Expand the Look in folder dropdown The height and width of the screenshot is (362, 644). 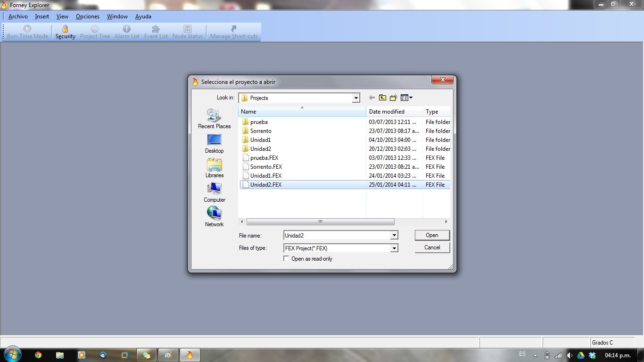pos(356,98)
